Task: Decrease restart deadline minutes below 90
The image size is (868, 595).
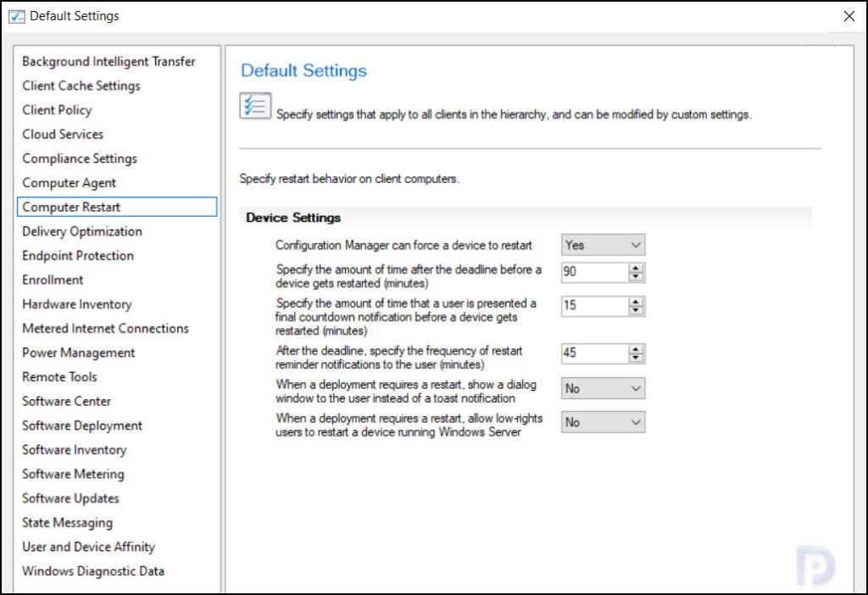Action: tap(636, 277)
